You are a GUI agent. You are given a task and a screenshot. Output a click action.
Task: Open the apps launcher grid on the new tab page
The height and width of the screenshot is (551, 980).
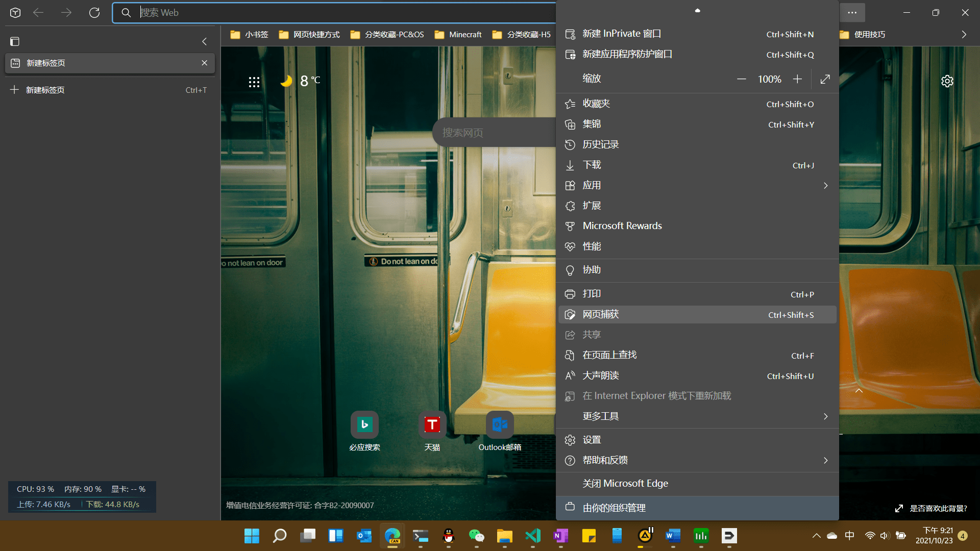[254, 81]
